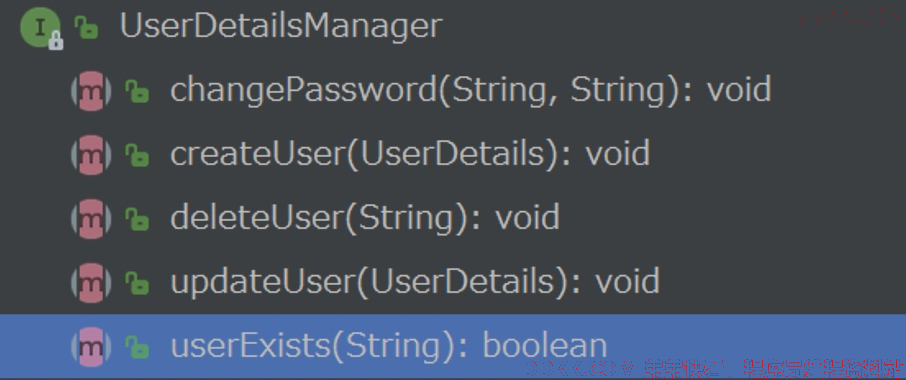Click the green lock icon beside updateUser
This screenshot has height=380, width=906.
pyautogui.click(x=137, y=283)
